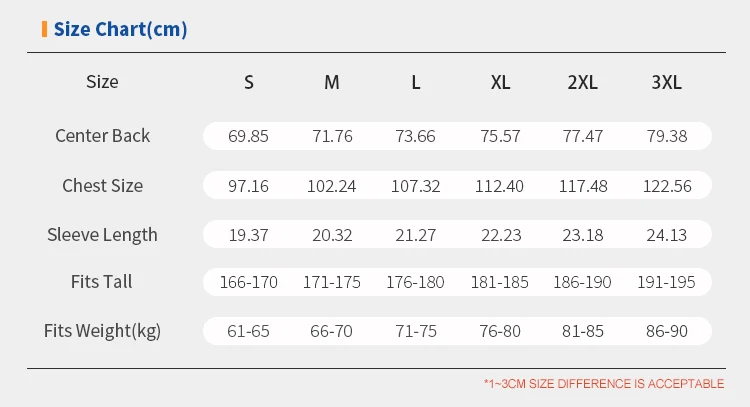
Task: Click the 122.56 chest size value
Action: pos(666,186)
